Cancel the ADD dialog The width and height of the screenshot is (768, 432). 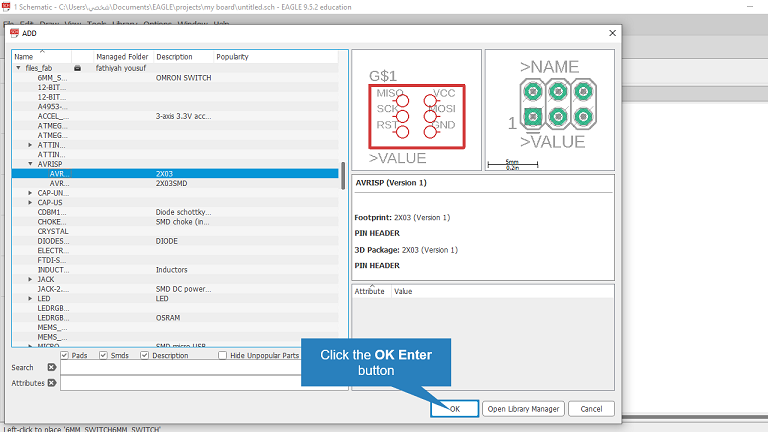[x=591, y=409]
